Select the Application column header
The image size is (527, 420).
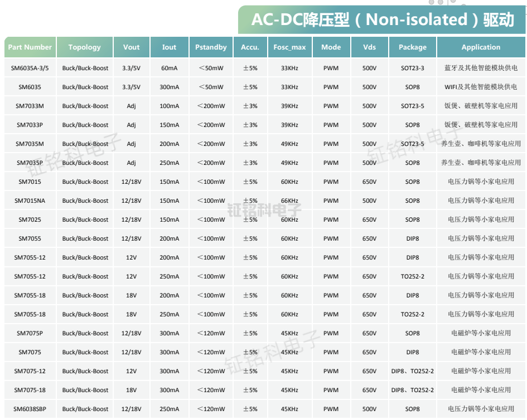(481, 47)
